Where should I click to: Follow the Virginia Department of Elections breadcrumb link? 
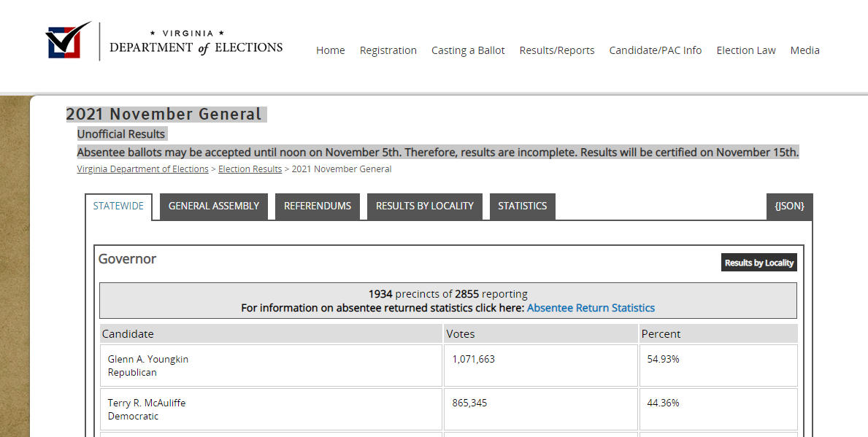143,169
